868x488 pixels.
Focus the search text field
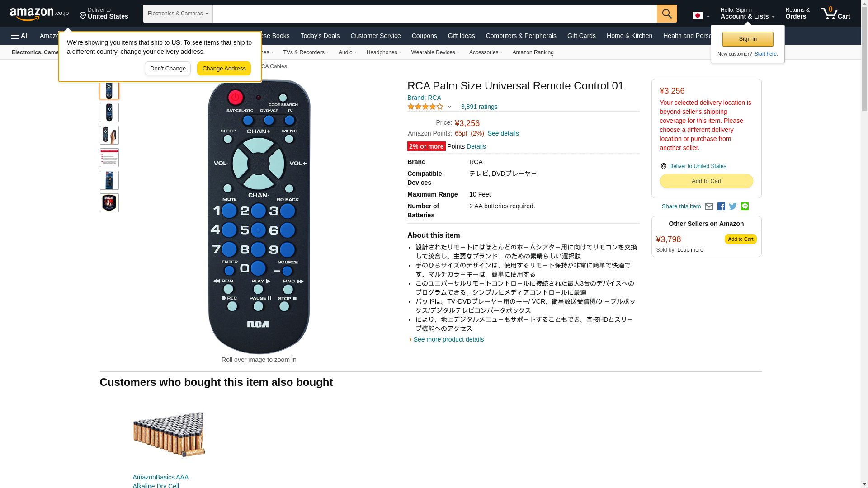point(434,14)
